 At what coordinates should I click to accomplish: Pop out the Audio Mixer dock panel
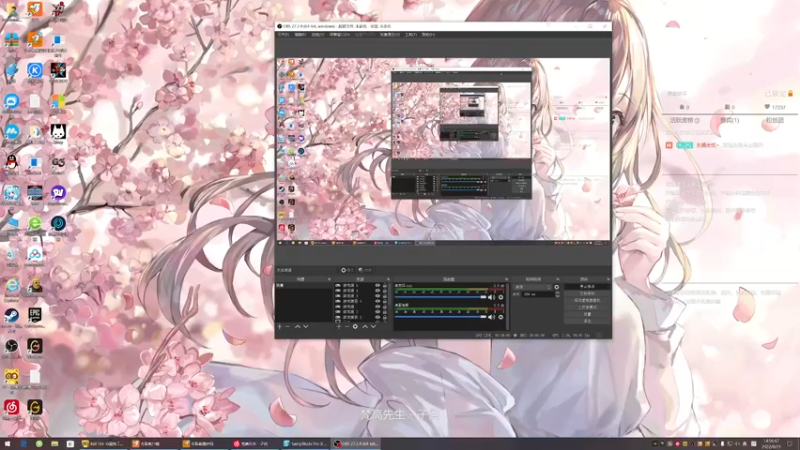pos(507,279)
